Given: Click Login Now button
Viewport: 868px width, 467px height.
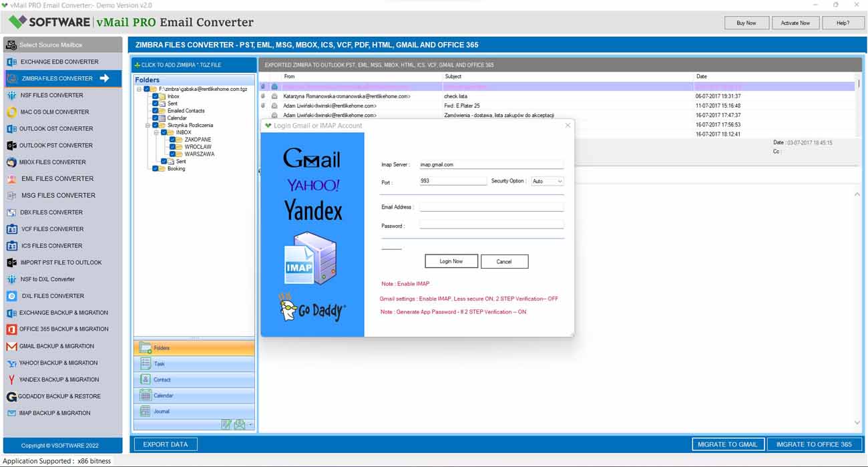Looking at the screenshot, I should pos(451,261).
